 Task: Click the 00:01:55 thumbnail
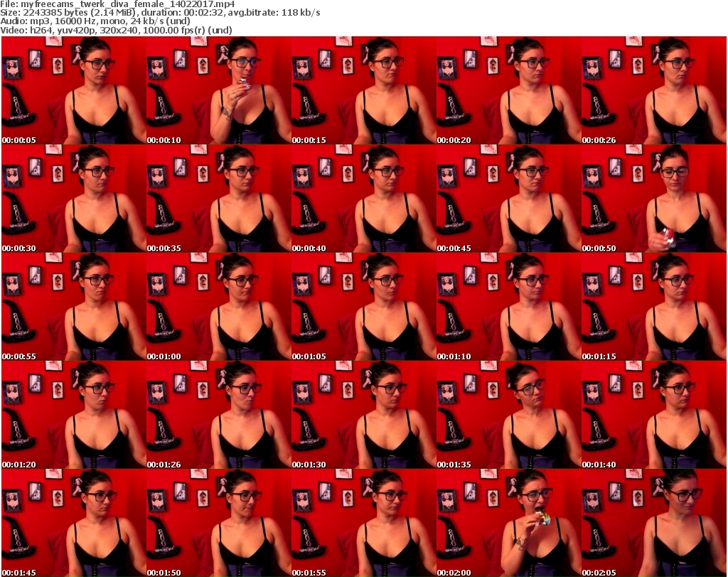[363, 523]
